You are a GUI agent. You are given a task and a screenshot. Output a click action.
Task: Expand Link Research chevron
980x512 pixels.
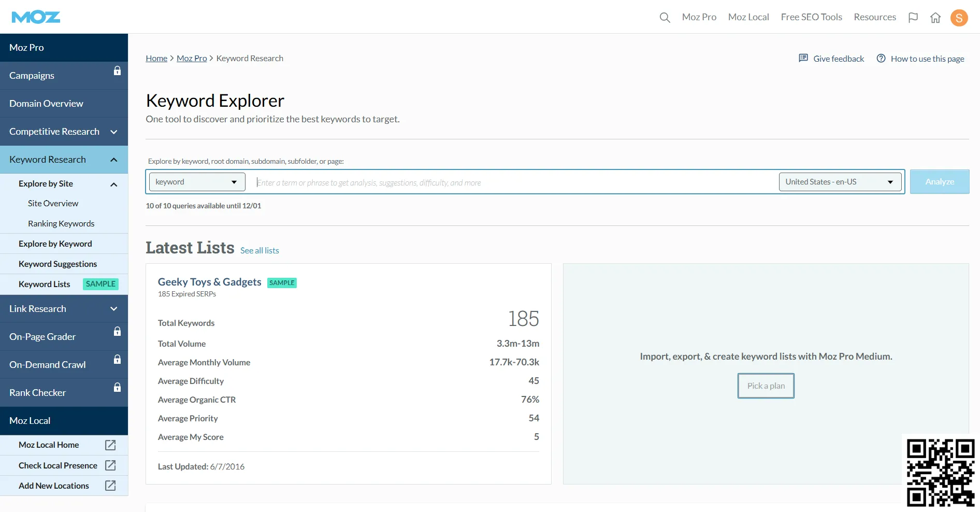114,309
